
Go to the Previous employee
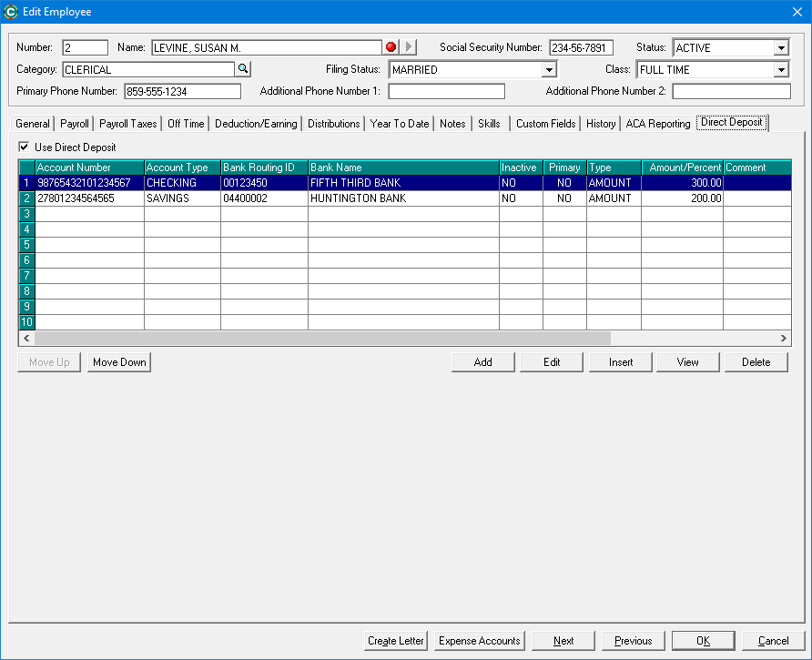633,641
